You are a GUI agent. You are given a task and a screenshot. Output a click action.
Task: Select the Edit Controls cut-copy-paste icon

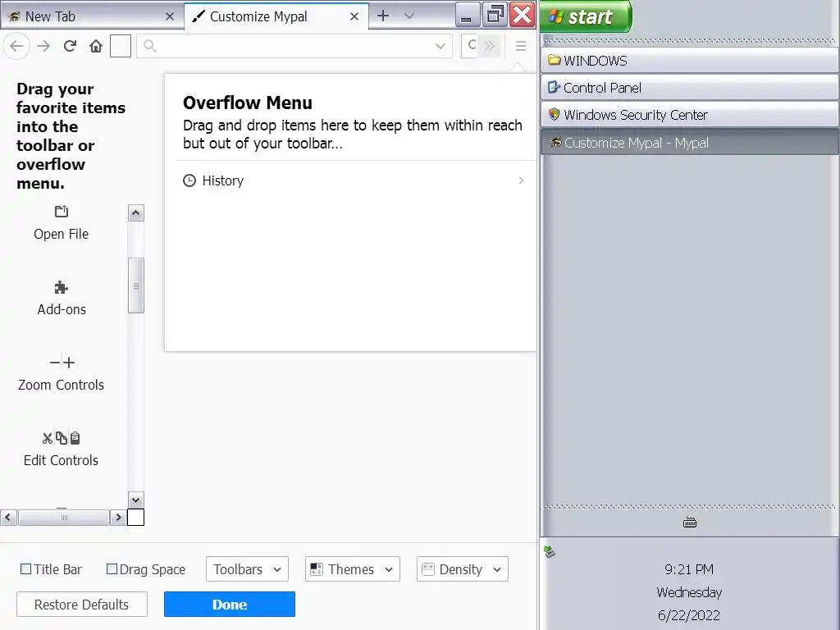click(61, 438)
